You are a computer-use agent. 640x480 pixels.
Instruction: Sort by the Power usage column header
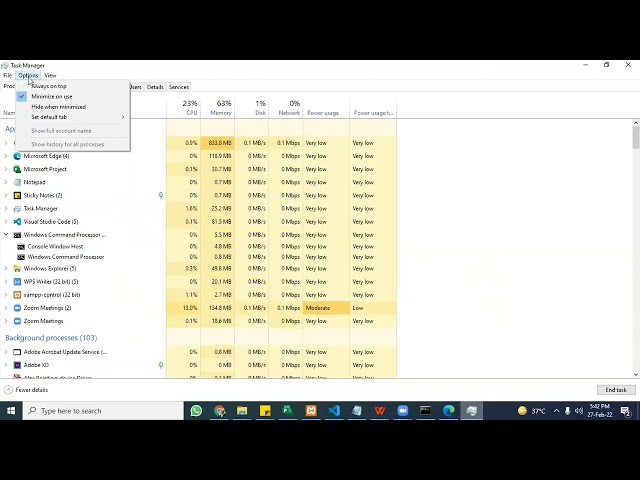point(326,108)
